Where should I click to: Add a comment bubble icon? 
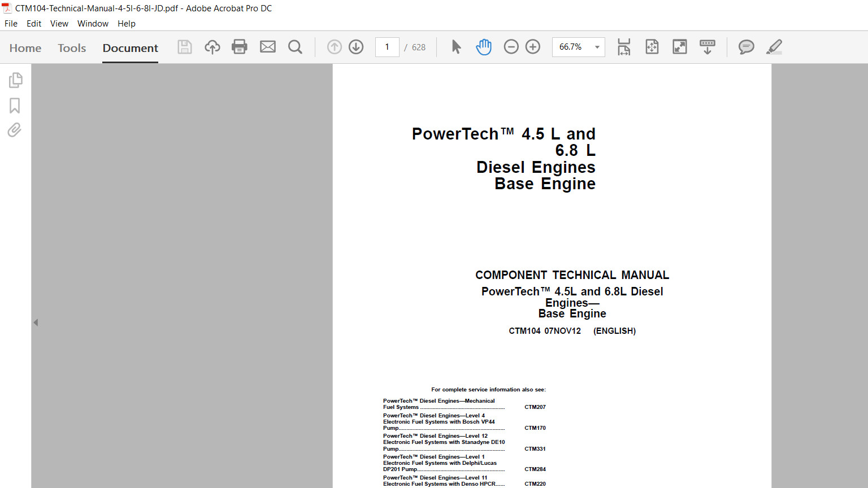pos(747,47)
